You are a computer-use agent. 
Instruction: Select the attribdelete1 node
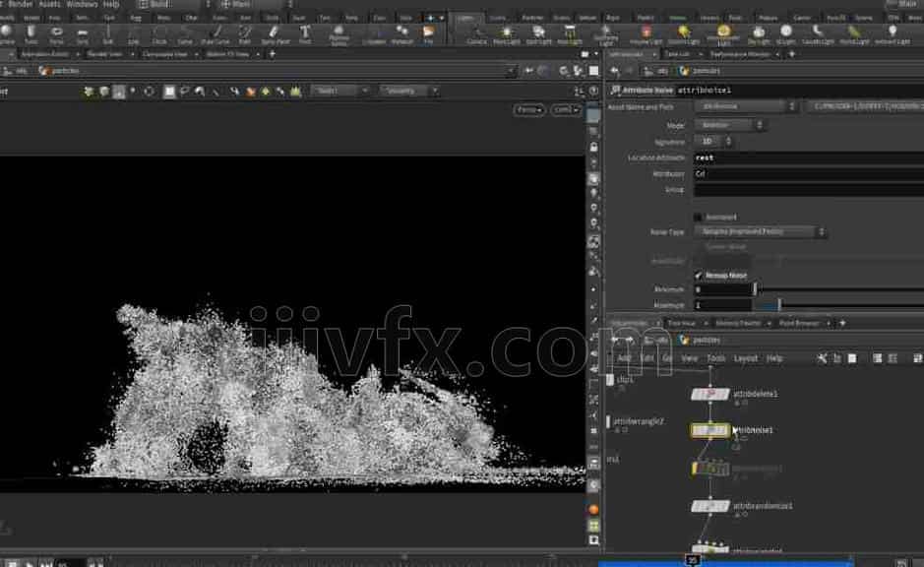(709, 394)
